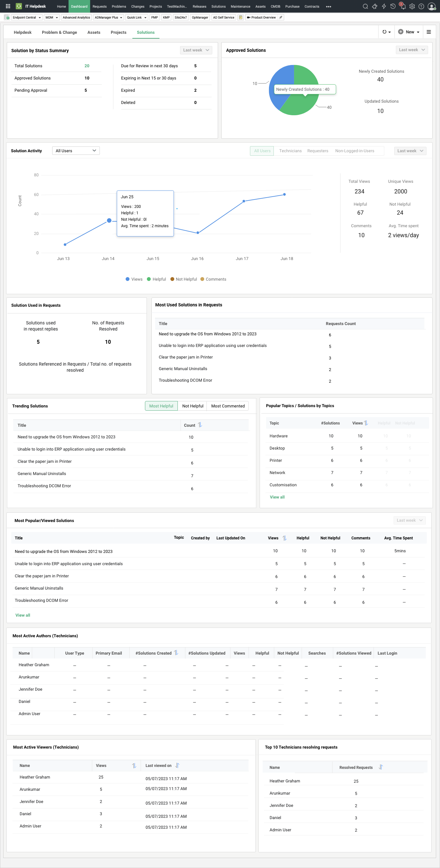Open the apps grid launcher icon

click(x=8, y=6)
